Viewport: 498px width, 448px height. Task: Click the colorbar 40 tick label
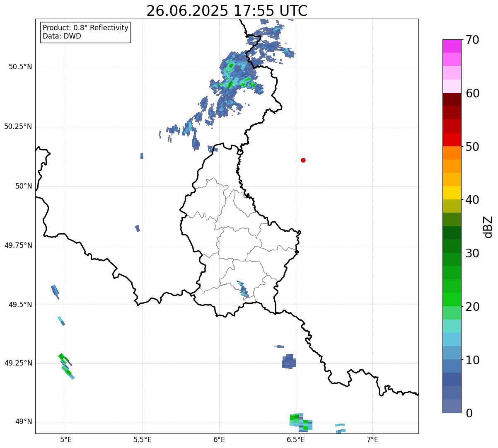click(x=472, y=200)
